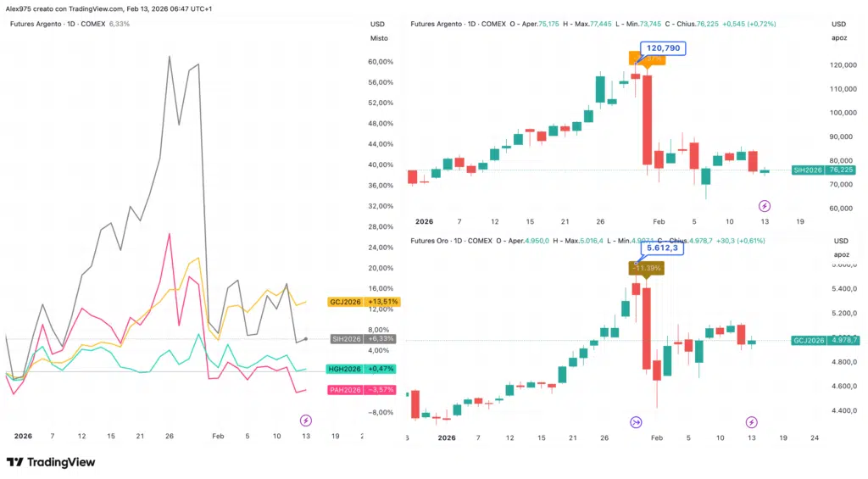Click lightning event icon on gold candlestick chart
Viewport: 868px width, 479px height.
[x=751, y=421]
